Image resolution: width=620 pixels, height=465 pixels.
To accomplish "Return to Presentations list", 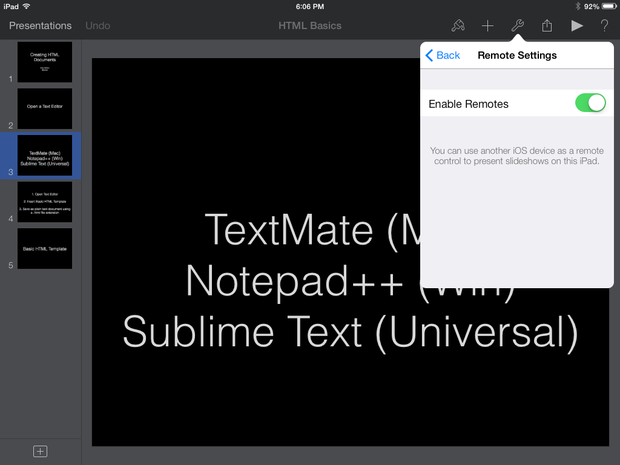I will coord(40,26).
